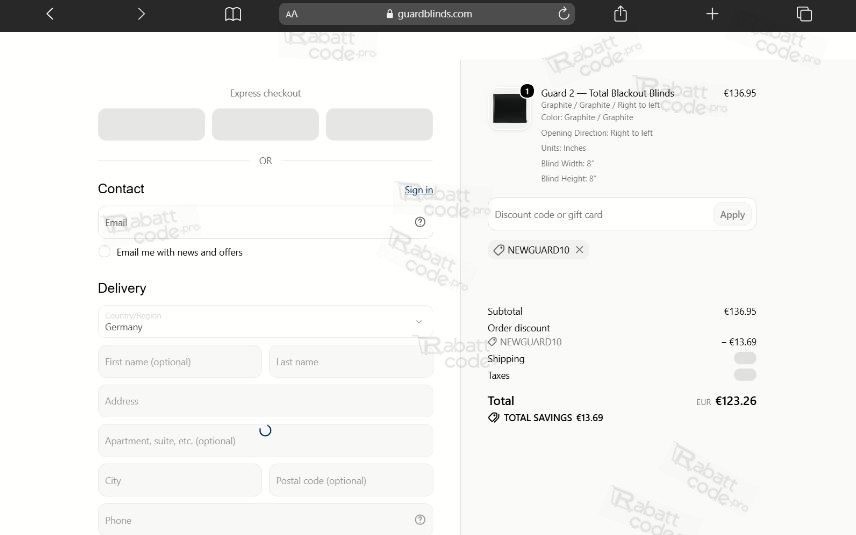Click the help icon in the Phone field

(420, 520)
